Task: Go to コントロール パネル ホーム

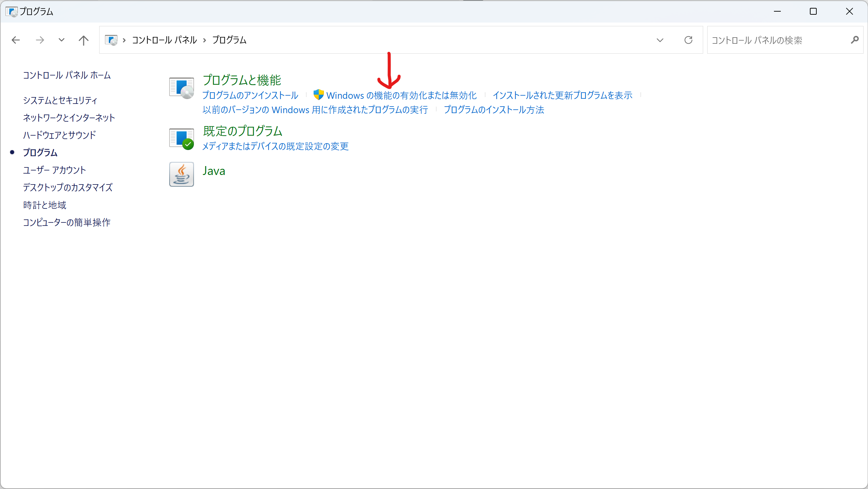Action: (x=67, y=75)
